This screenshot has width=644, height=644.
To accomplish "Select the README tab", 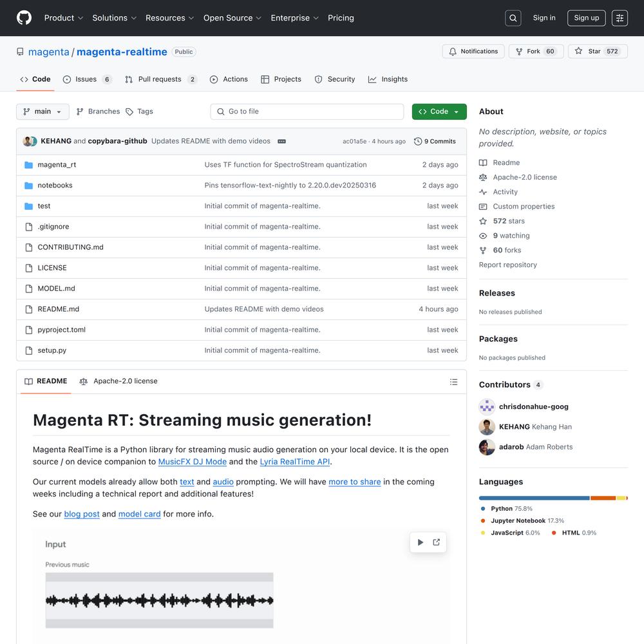I will point(46,381).
